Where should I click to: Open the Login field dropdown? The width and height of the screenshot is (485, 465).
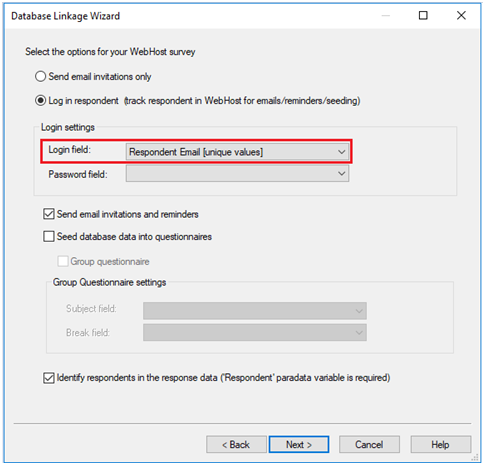coord(237,152)
